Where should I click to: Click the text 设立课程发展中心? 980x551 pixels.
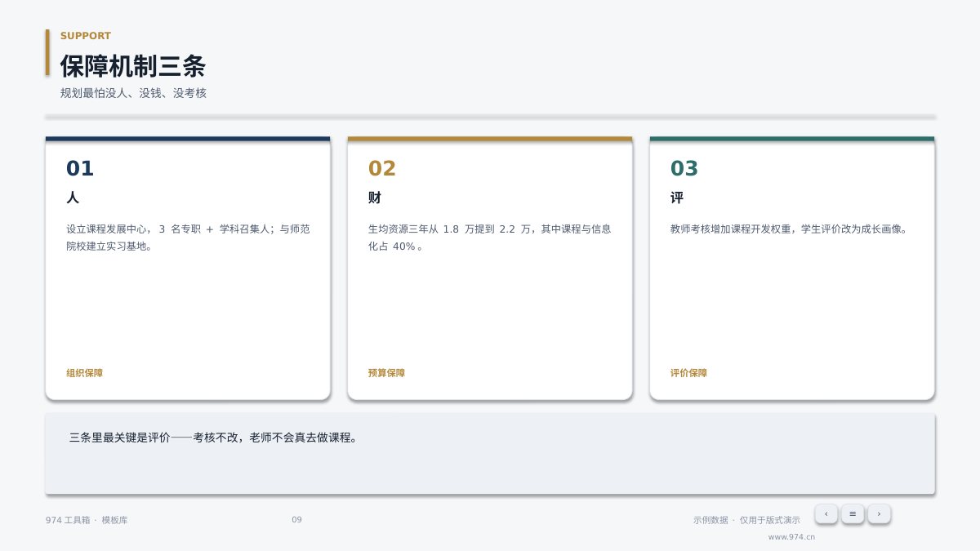tap(188, 238)
